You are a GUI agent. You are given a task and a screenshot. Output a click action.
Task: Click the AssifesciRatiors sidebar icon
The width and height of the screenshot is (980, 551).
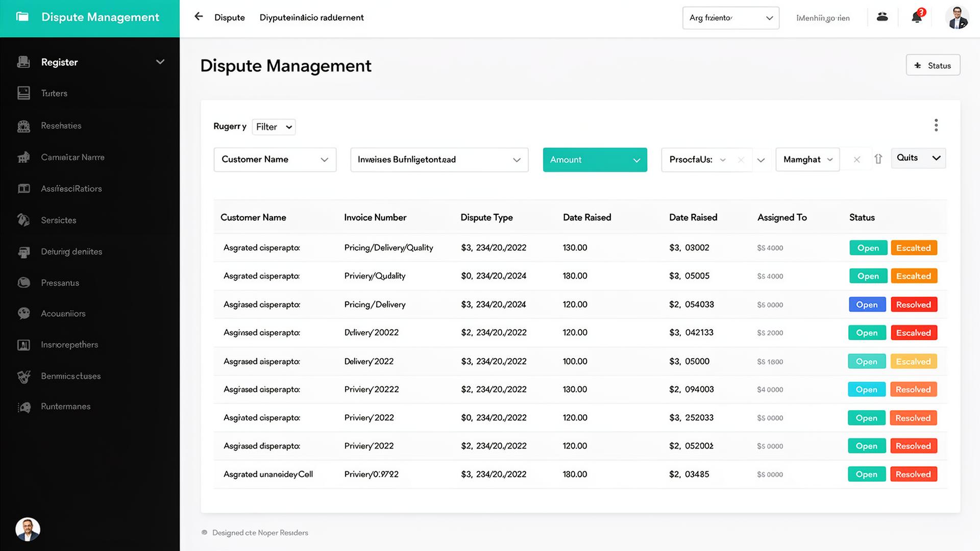coord(23,189)
